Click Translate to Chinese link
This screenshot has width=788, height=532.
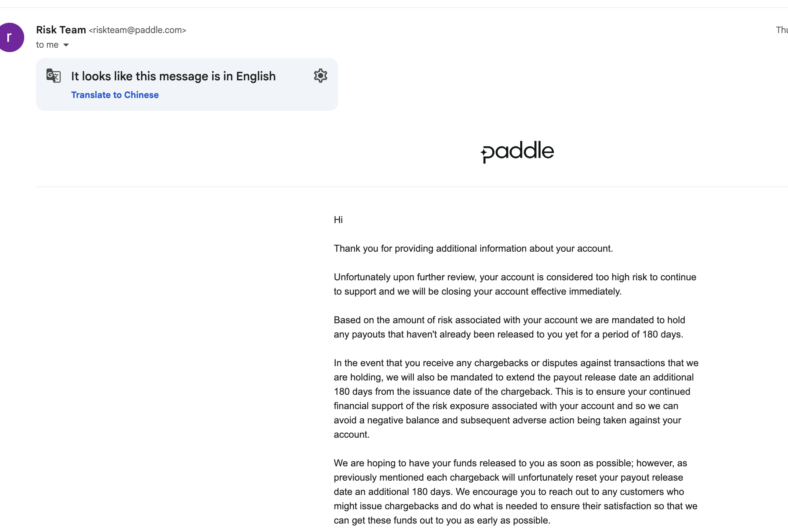(x=115, y=95)
